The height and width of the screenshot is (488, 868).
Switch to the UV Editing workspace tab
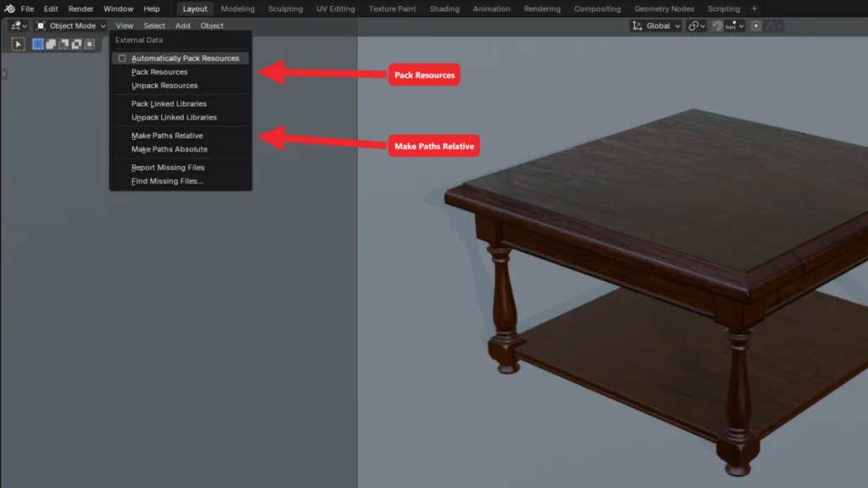(x=336, y=8)
